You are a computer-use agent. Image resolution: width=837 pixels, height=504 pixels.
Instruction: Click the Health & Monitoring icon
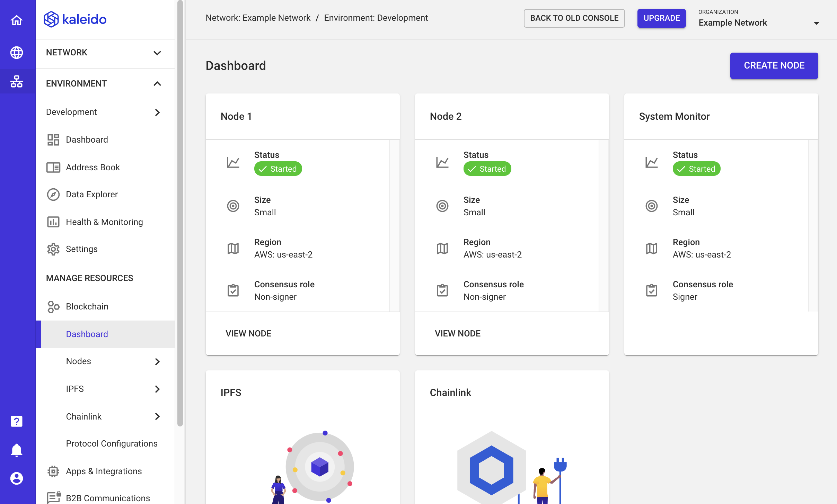tap(53, 222)
